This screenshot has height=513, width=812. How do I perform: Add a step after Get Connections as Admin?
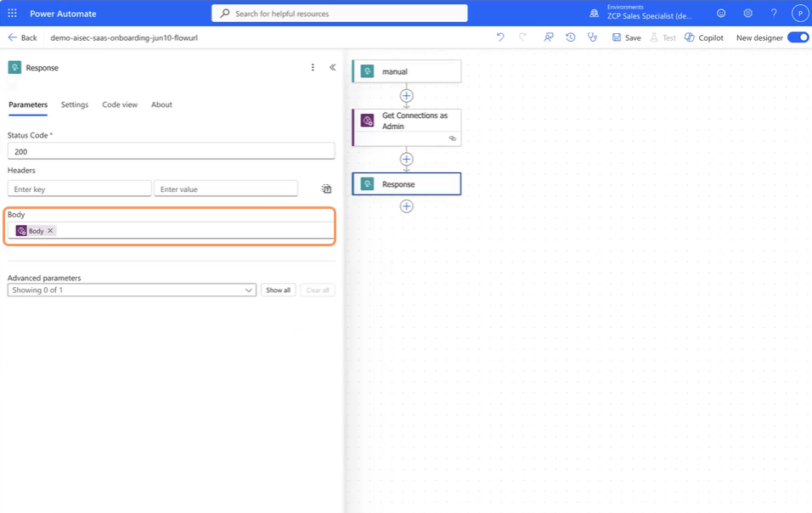click(x=407, y=160)
